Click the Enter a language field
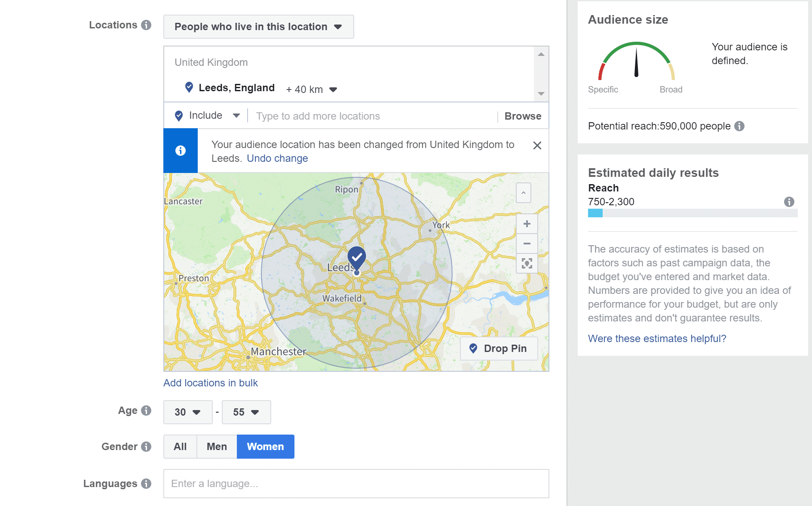Image resolution: width=812 pixels, height=506 pixels. click(x=356, y=484)
